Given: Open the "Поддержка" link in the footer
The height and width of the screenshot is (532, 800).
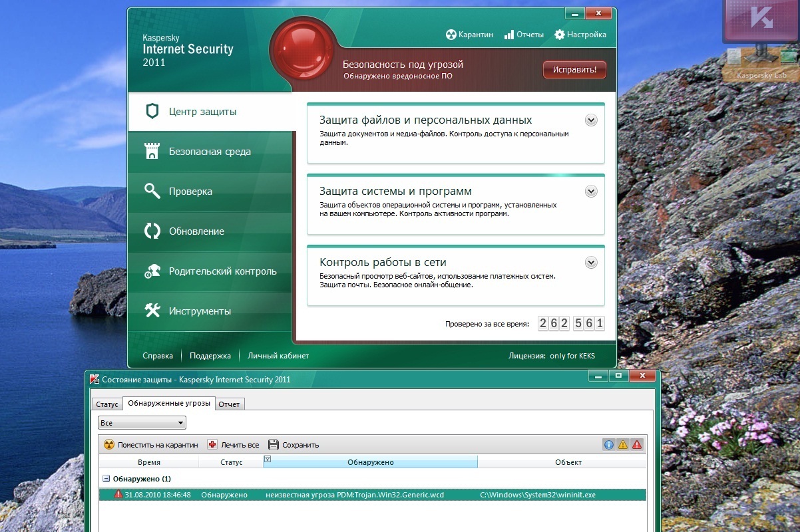Looking at the screenshot, I should click(x=210, y=356).
